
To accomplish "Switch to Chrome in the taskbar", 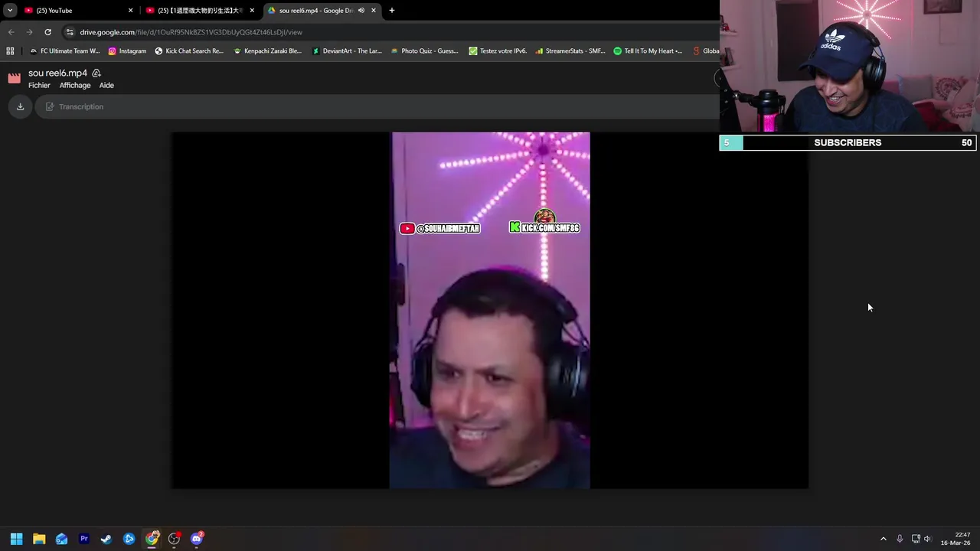I will coord(152,539).
